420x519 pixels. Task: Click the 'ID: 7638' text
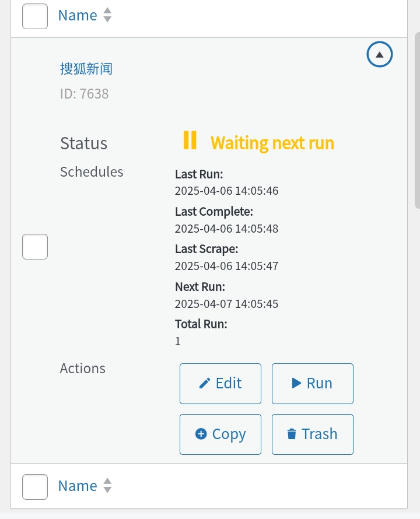click(x=84, y=94)
